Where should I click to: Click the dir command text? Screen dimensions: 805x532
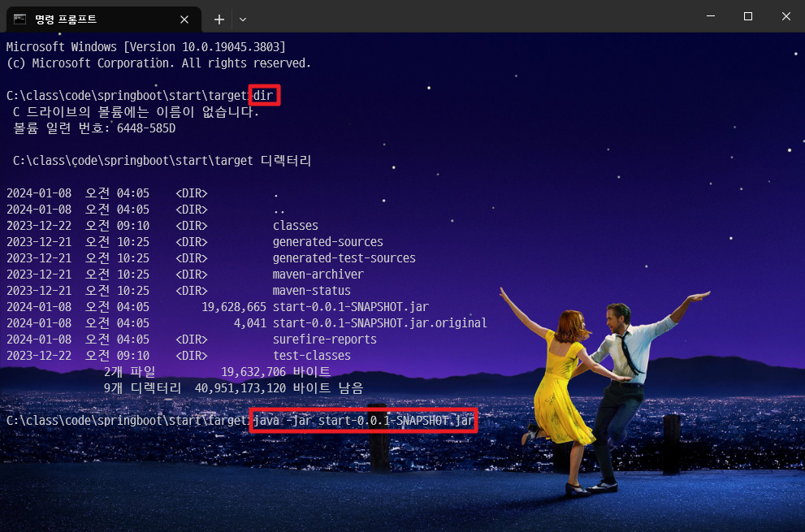click(x=263, y=96)
